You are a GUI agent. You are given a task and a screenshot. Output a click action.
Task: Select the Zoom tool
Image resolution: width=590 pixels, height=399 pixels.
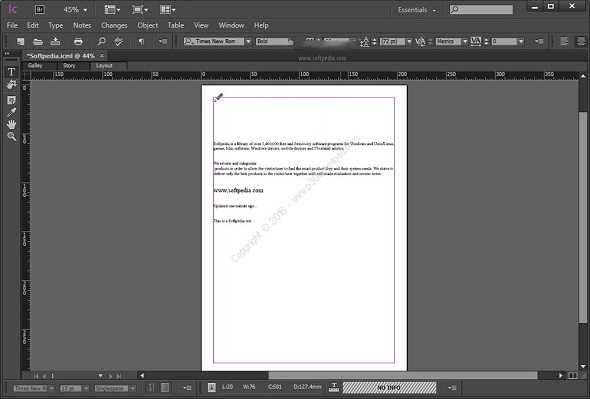[x=11, y=136]
